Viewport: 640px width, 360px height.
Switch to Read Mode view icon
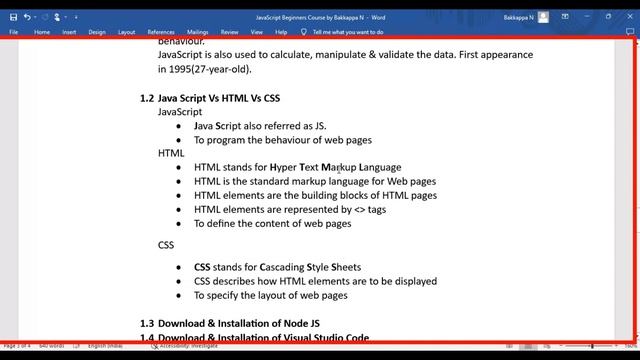coord(509,347)
